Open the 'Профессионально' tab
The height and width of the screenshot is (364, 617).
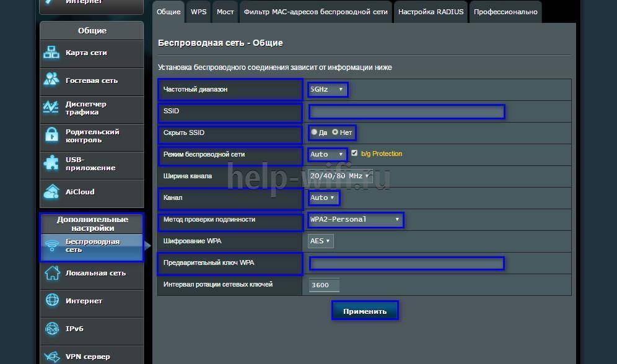(505, 12)
